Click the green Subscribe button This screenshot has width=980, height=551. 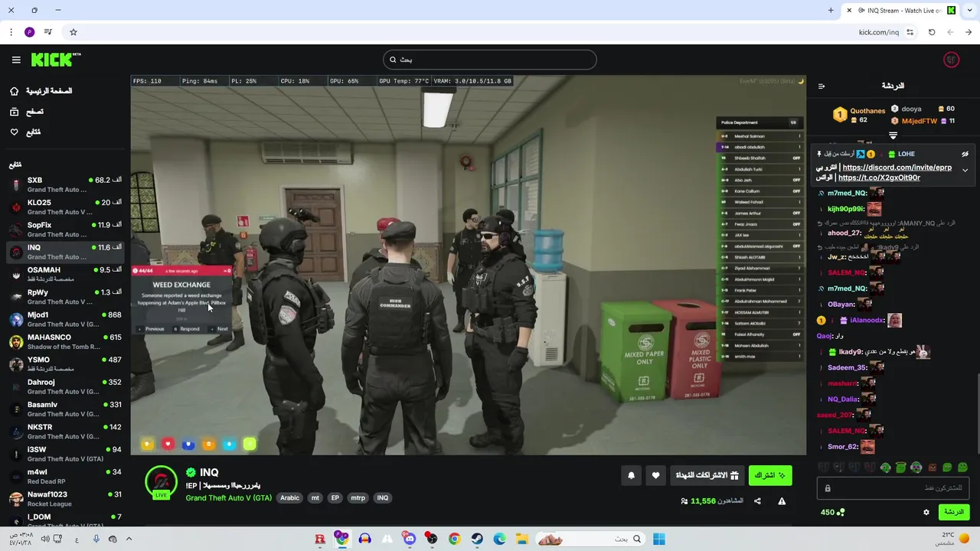click(x=770, y=475)
